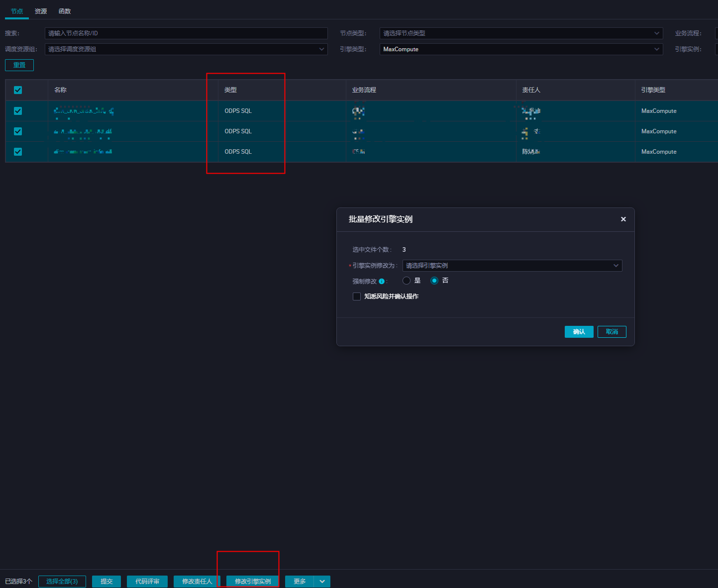
Task: Click the 强制修改 info icon
Action: point(382,282)
